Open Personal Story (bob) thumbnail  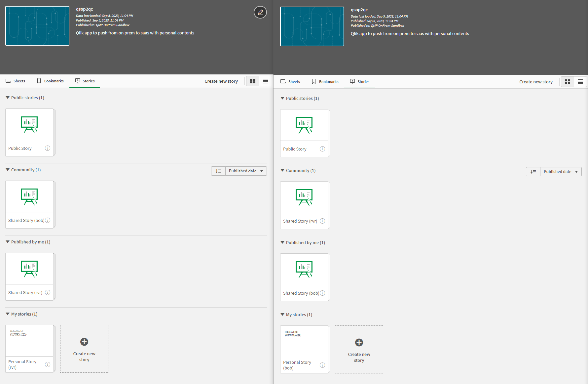click(x=304, y=342)
